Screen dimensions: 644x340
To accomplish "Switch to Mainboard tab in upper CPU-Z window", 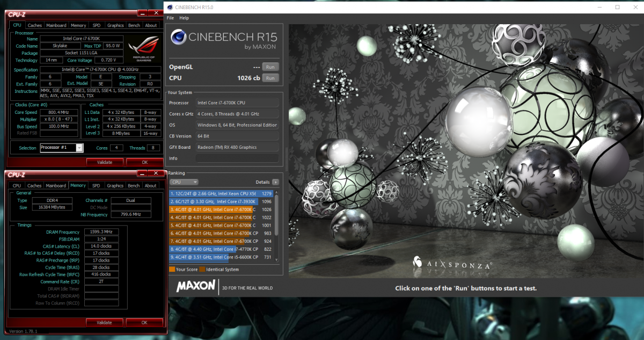I will tap(56, 25).
